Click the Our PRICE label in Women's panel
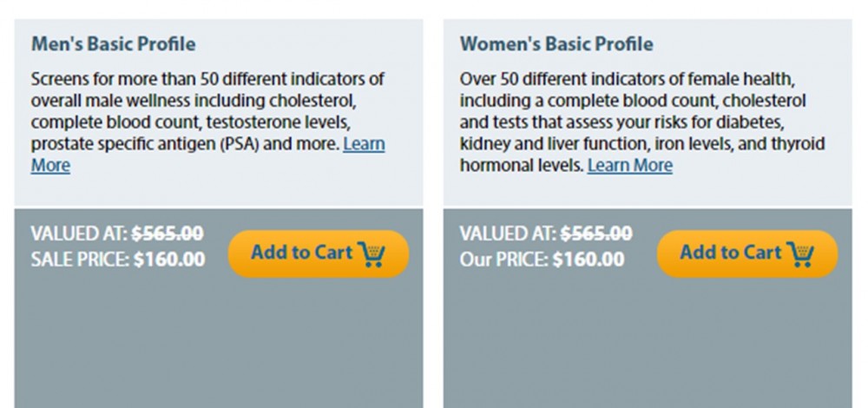Screen dimensions: 868x408 tap(504, 259)
